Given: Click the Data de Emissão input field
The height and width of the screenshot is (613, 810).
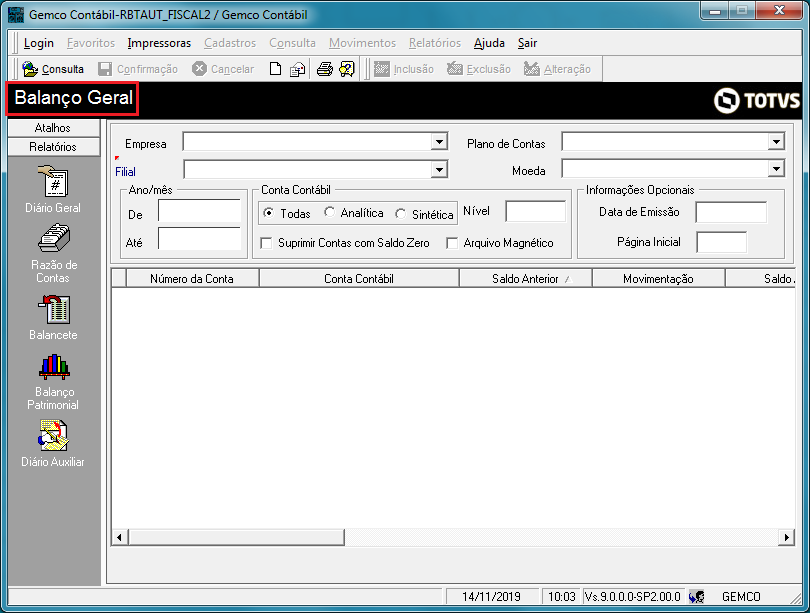Looking at the screenshot, I should 731,213.
